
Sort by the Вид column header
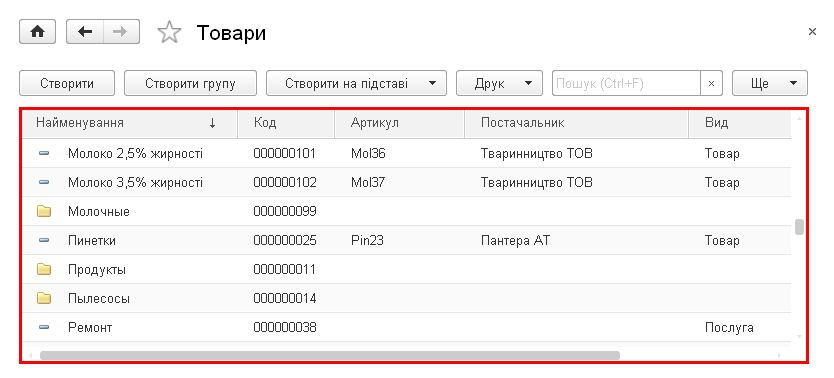740,123
